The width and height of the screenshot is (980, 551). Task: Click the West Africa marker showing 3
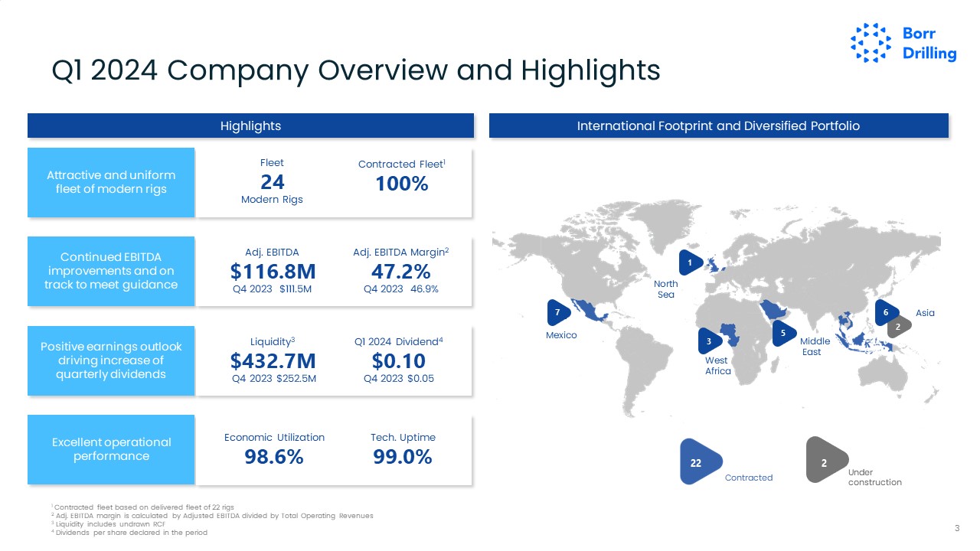click(x=710, y=341)
